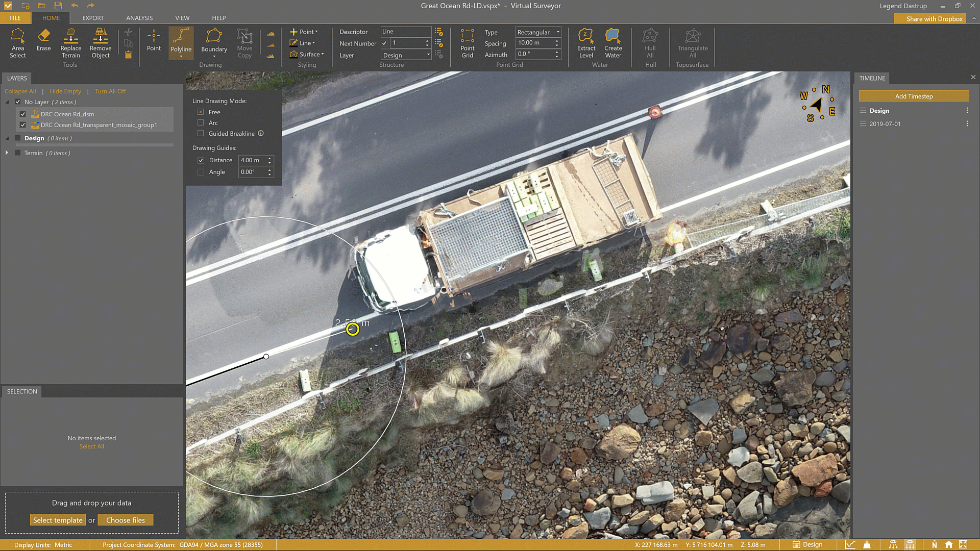
Task: Click the Extract Level water tool
Action: (586, 43)
